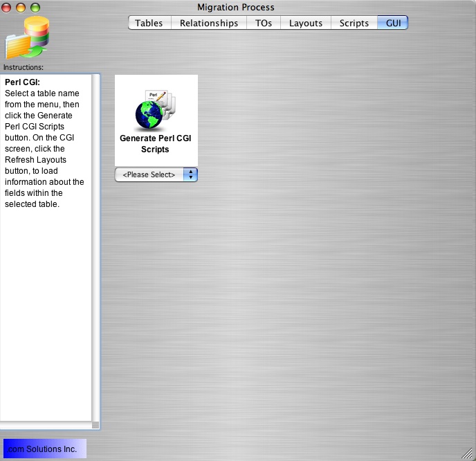This screenshot has height=461, width=476.
Task: Open the Please Select table dropdown
Action: [156, 174]
